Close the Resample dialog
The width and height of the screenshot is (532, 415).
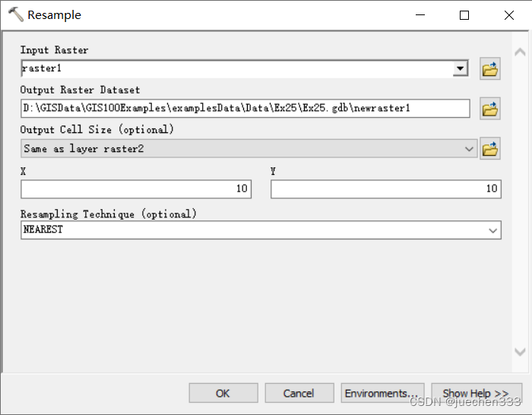(508, 15)
